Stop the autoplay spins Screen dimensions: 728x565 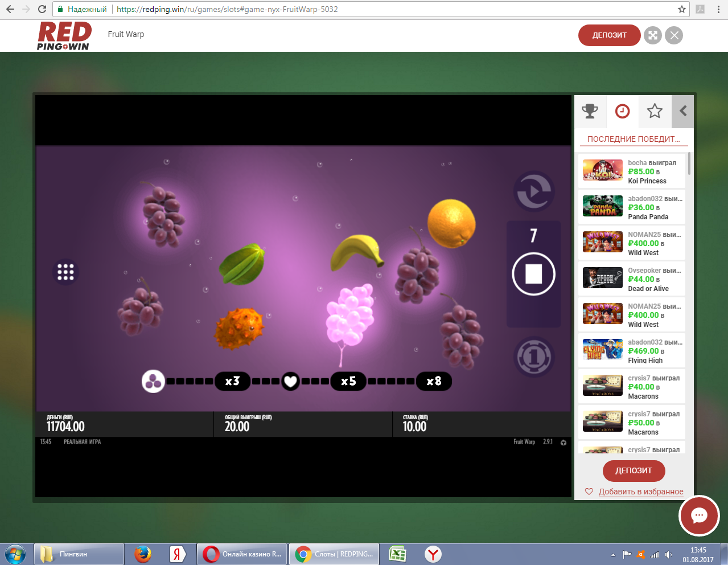(533, 274)
